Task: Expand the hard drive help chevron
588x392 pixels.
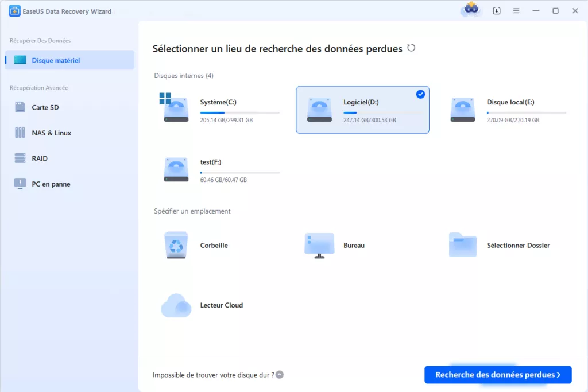Action: point(280,375)
